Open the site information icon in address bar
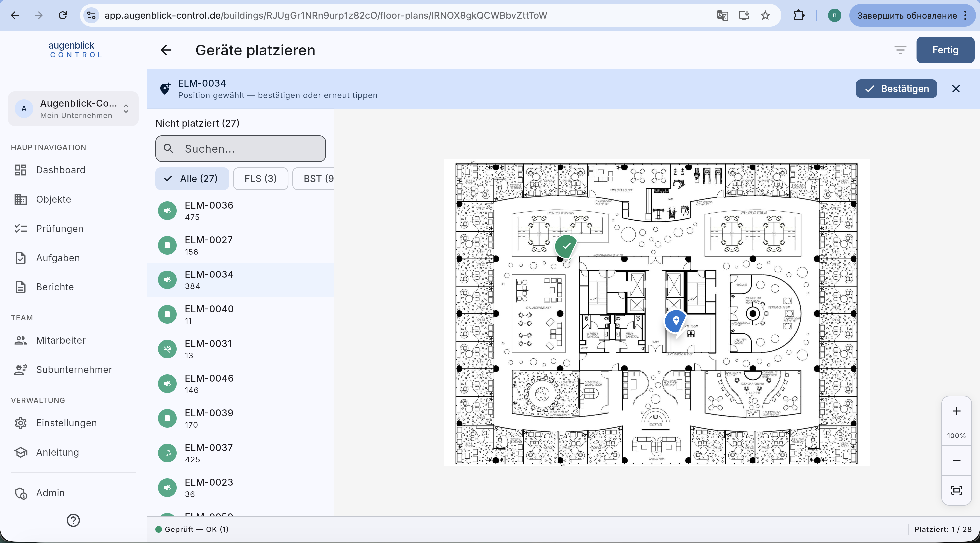This screenshot has width=980, height=543. point(91,15)
